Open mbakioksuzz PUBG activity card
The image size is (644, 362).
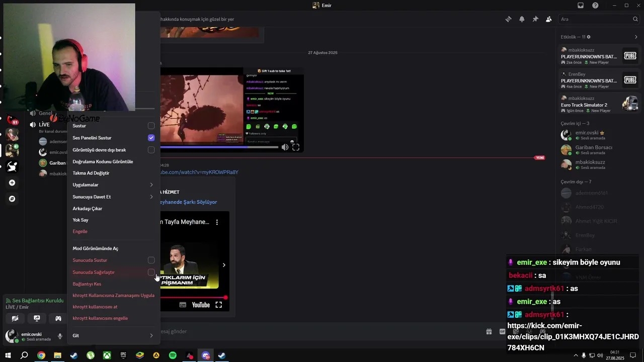pyautogui.click(x=599, y=56)
